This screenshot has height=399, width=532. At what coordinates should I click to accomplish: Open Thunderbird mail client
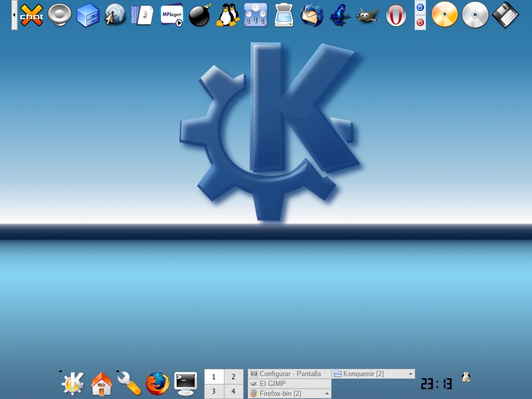pos(312,15)
